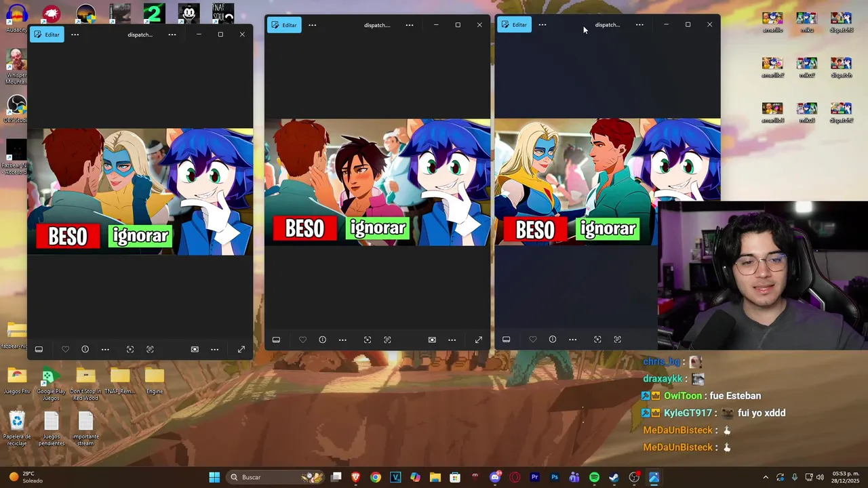The width and height of the screenshot is (868, 488).
Task: Expand the hidden system tray icons
Action: pos(766,477)
